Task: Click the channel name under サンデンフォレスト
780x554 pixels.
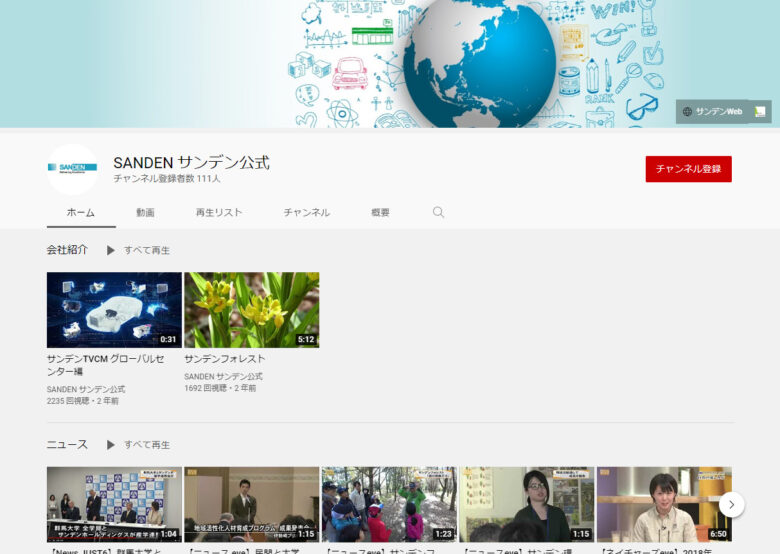Action: [223, 376]
